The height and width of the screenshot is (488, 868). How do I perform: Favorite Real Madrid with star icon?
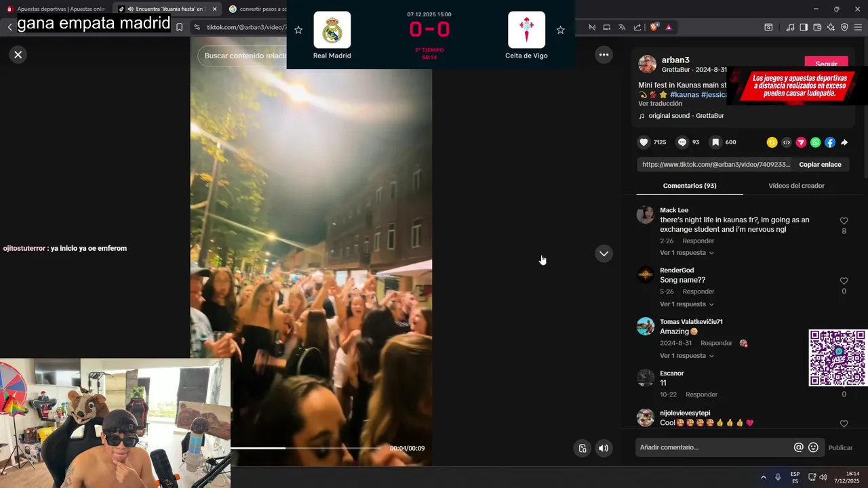[298, 30]
